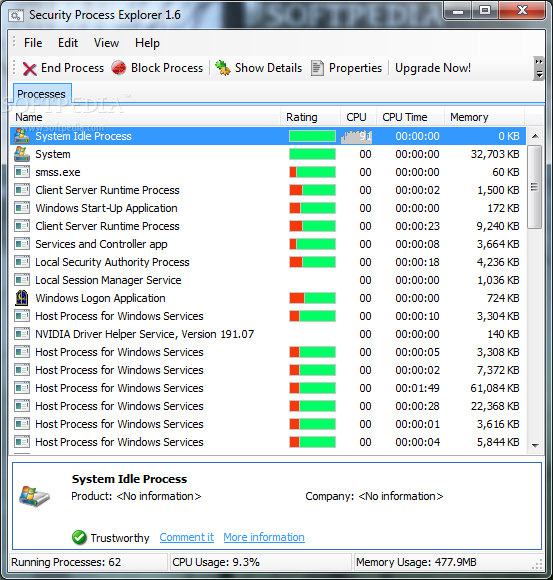Click the Block Process red ball icon
This screenshot has height=580, width=553.
pos(119,68)
